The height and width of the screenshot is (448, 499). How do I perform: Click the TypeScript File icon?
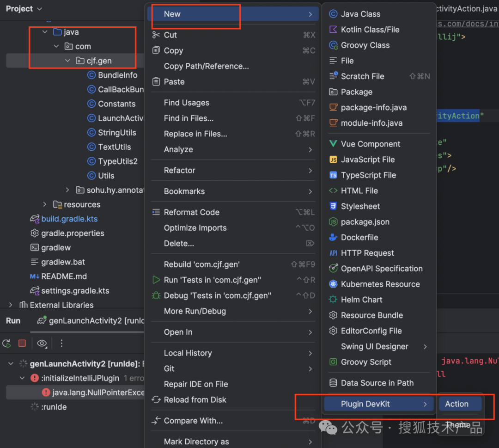coord(333,175)
